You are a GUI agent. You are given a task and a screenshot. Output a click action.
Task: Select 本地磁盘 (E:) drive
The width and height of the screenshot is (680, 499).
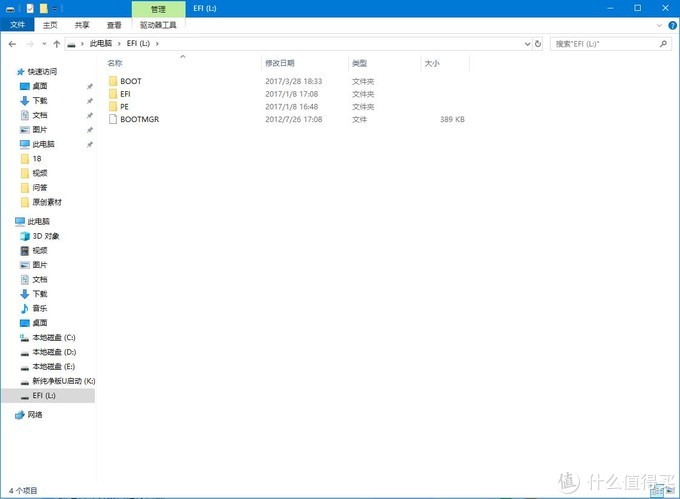(x=54, y=366)
